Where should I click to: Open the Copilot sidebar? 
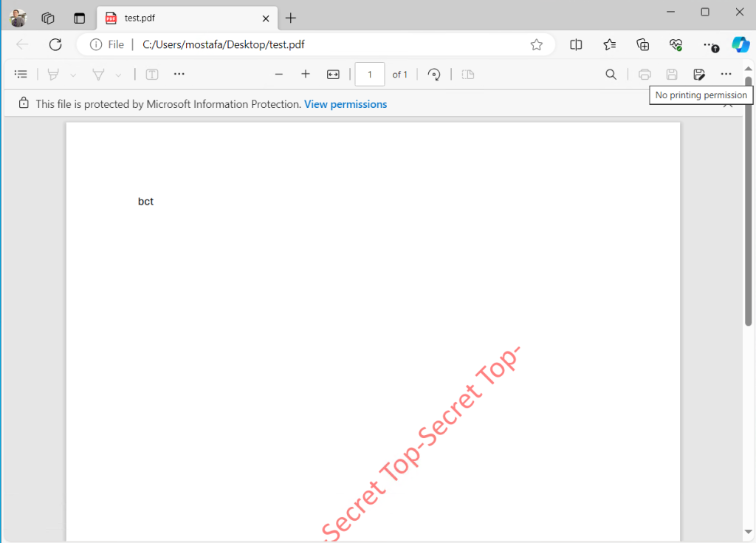tap(740, 45)
